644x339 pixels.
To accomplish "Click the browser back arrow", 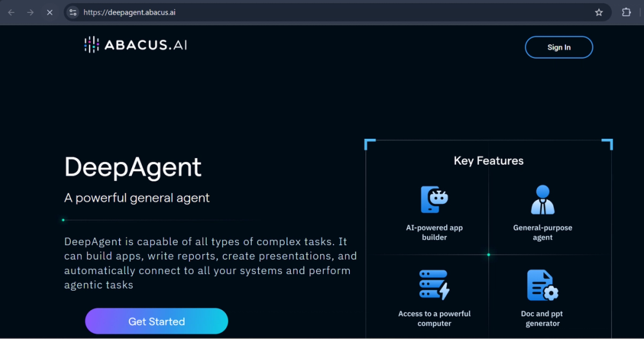I will click(x=11, y=12).
